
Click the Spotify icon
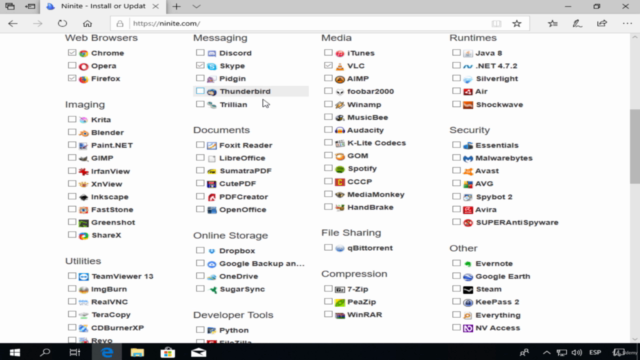[340, 169]
